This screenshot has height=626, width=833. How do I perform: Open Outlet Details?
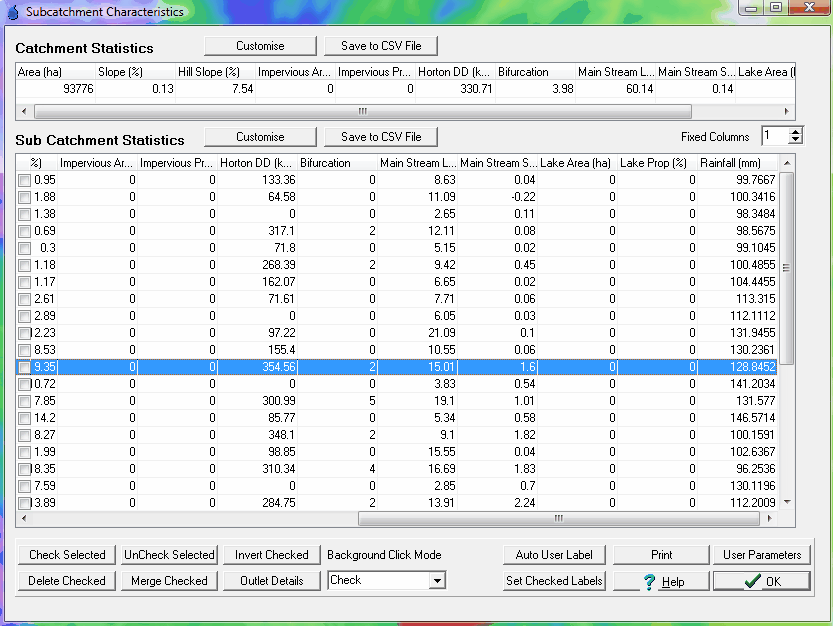pyautogui.click(x=271, y=580)
